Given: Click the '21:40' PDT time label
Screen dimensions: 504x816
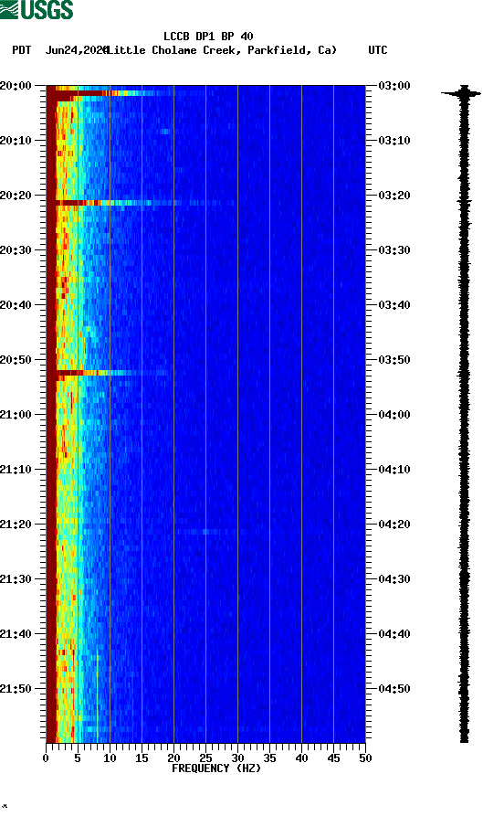Looking at the screenshot, I should (16, 634).
